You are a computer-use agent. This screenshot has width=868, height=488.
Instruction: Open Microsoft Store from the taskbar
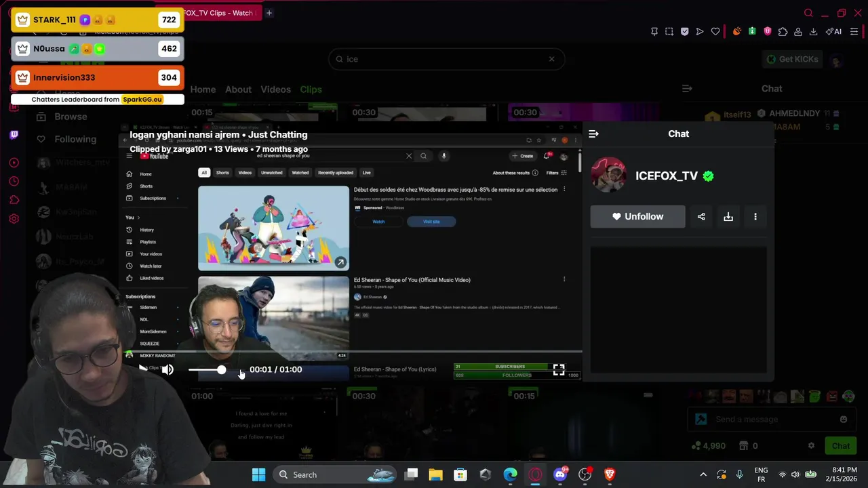point(460,474)
